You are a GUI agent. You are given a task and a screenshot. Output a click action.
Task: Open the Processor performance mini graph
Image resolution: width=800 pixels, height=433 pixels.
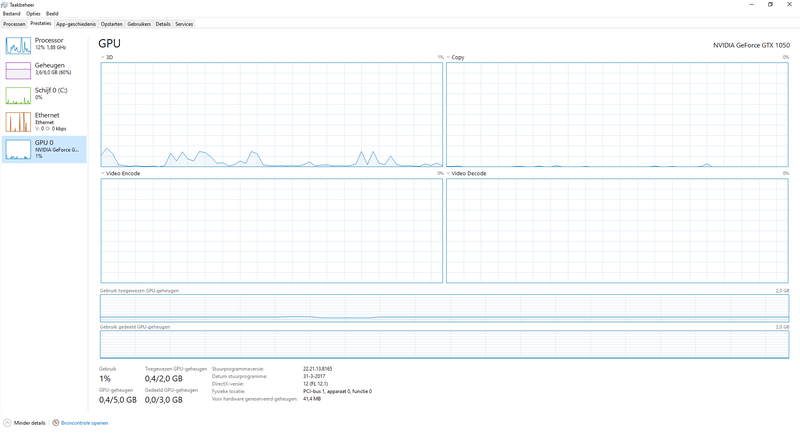point(18,45)
